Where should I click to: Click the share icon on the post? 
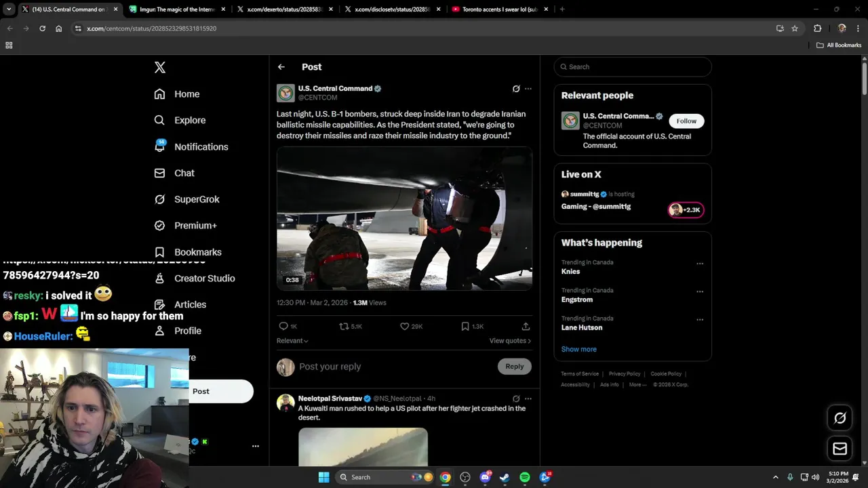[526, 326]
